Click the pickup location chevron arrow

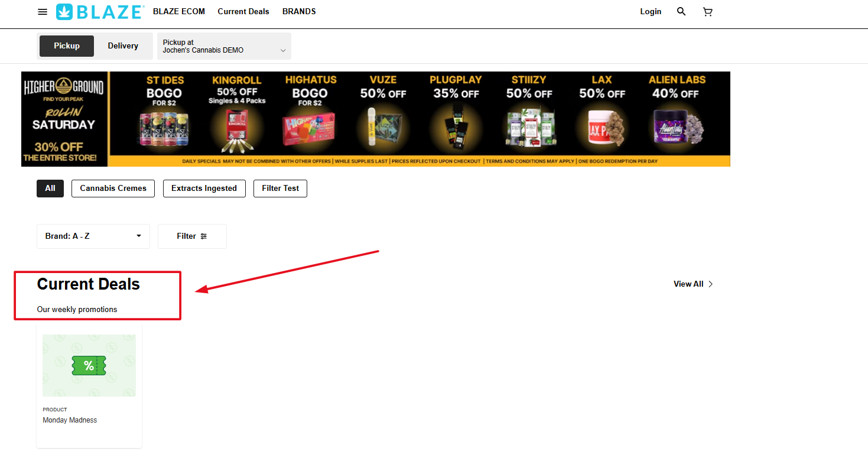pos(283,51)
